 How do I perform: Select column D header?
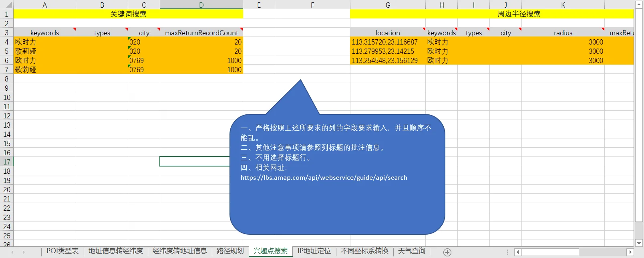point(201,5)
